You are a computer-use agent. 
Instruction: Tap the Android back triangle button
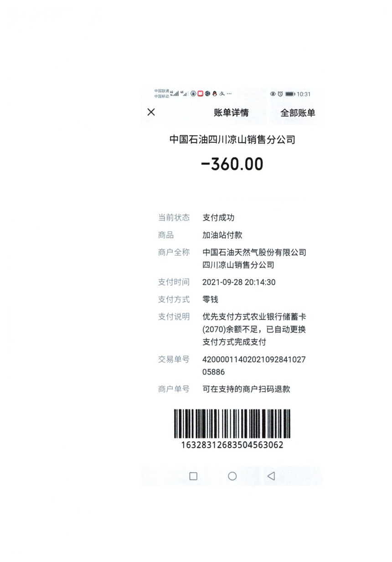[x=271, y=476]
